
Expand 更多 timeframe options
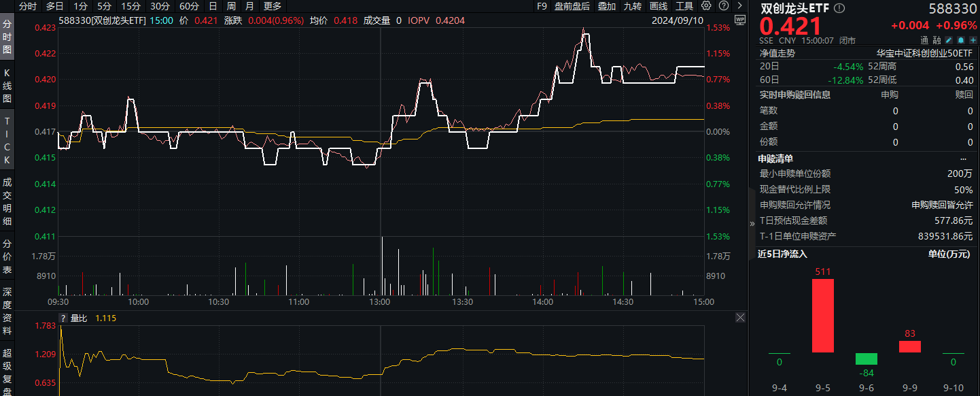point(272,6)
